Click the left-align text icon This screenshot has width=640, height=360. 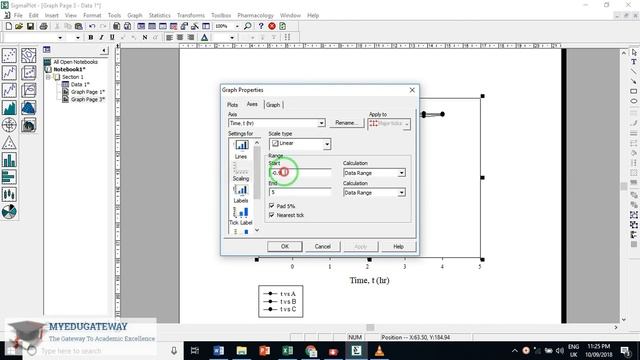[x=169, y=37]
